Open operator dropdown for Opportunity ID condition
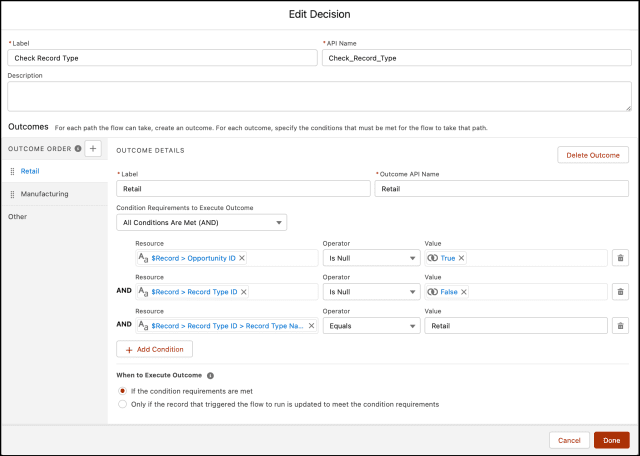The height and width of the screenshot is (456, 640). pos(369,258)
